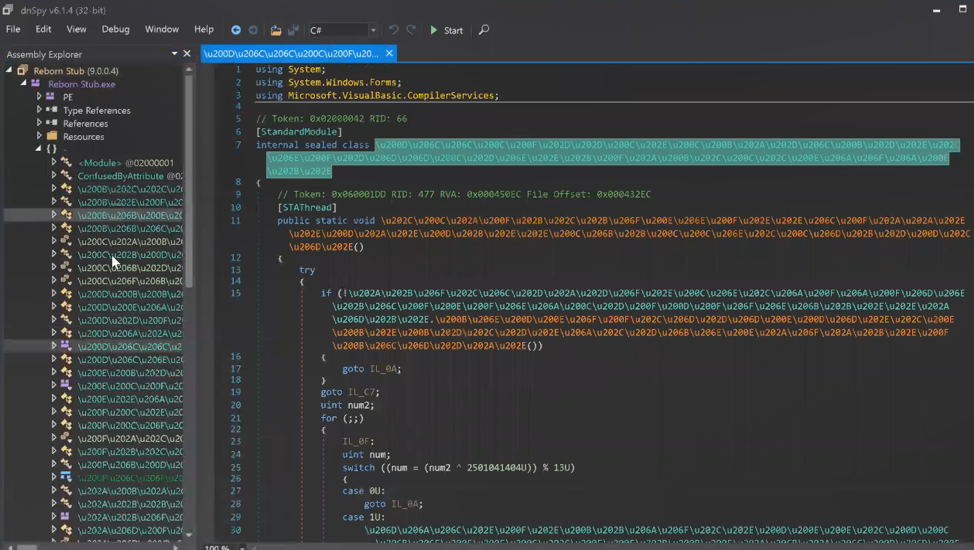Select the ConfusedByAttribute class in tree
The image size is (974, 550).
coord(120,176)
